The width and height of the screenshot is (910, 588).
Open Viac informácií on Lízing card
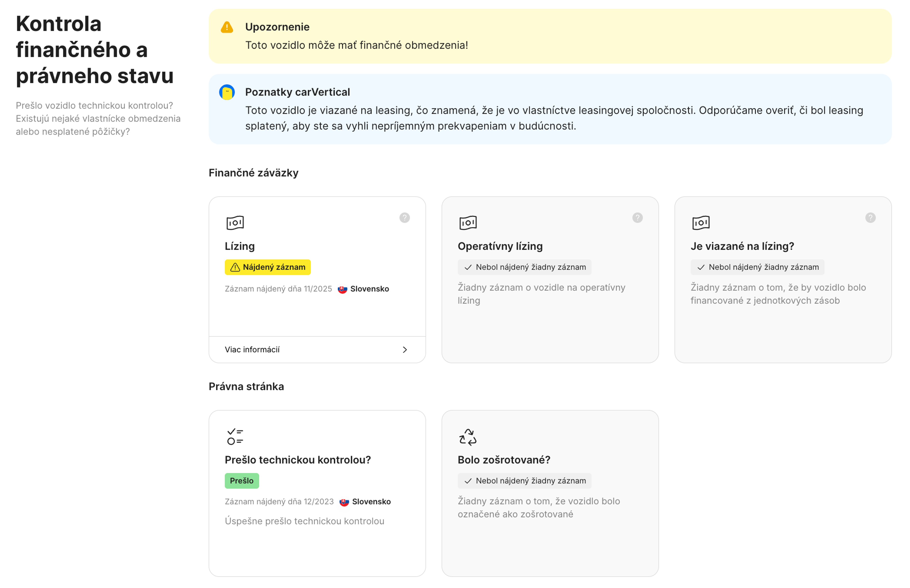tap(317, 350)
